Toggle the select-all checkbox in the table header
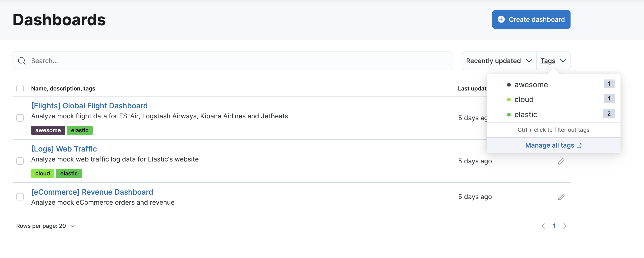 click(x=20, y=89)
